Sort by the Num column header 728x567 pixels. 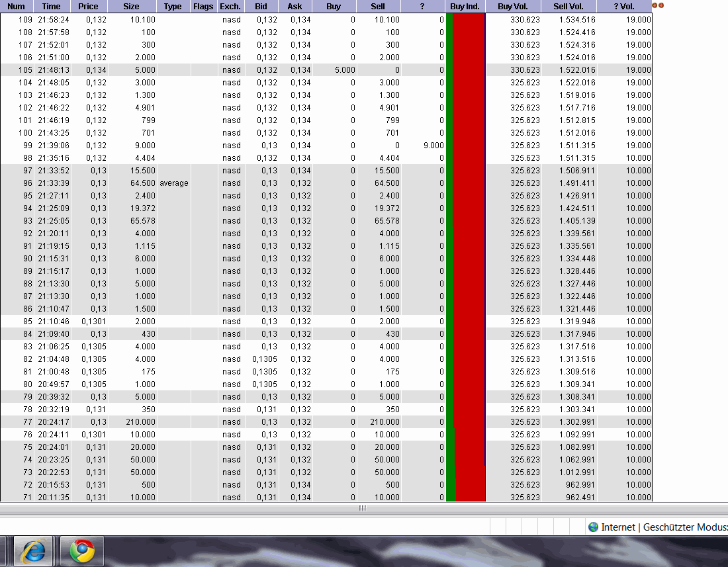coord(17,7)
